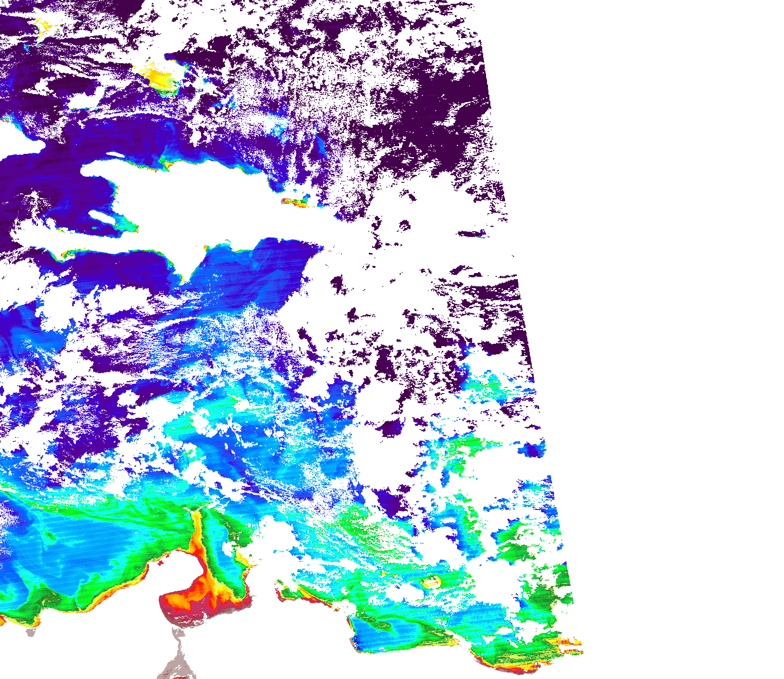
Task: Click the red-orange coastal strip at bottom right
Action: coord(513,667)
